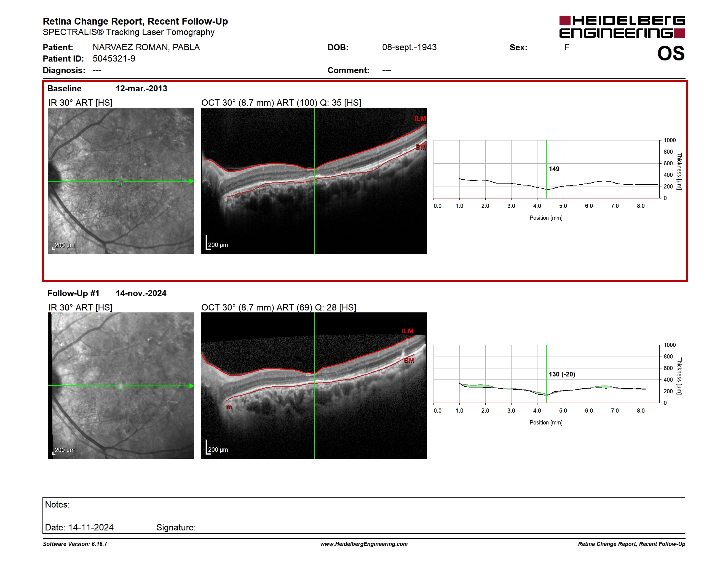Open the Follow-Up OCT B-scan image

click(x=314, y=386)
